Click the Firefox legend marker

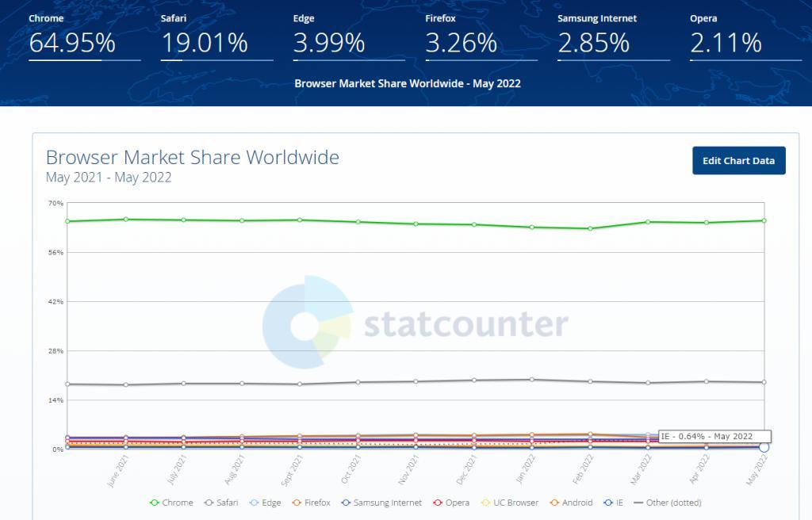(297, 503)
